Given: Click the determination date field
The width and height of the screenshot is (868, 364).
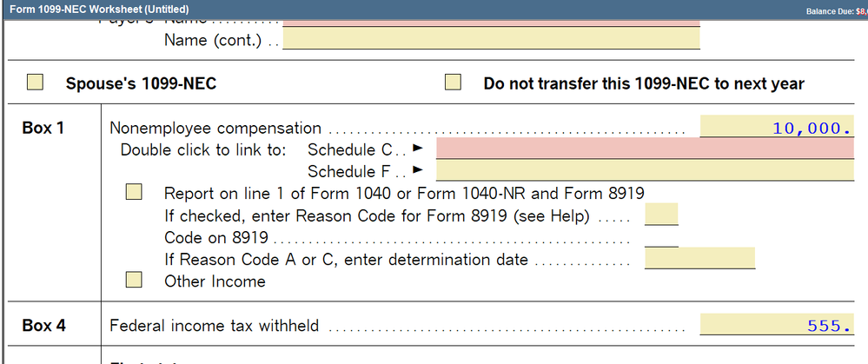Looking at the screenshot, I should pos(700,259).
